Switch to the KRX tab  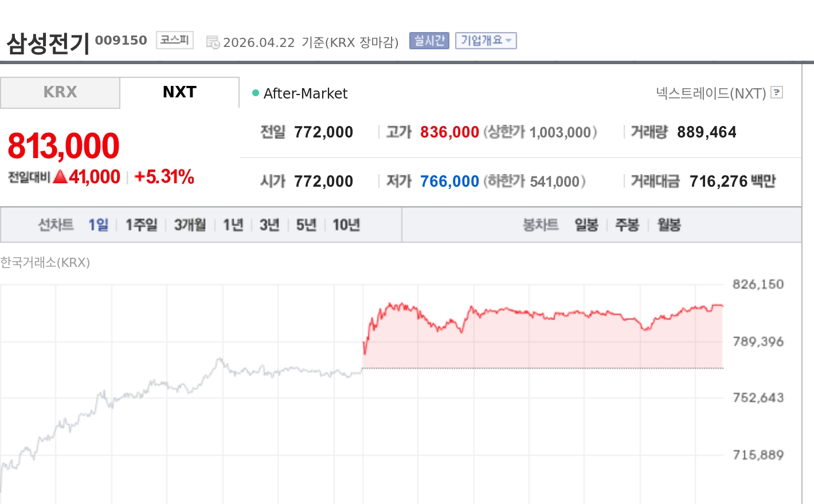click(60, 92)
